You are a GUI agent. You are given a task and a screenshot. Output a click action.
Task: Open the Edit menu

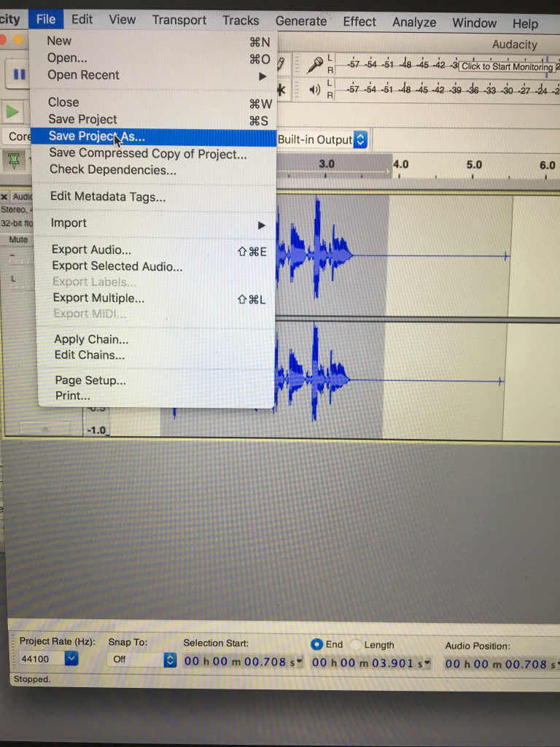(x=82, y=20)
